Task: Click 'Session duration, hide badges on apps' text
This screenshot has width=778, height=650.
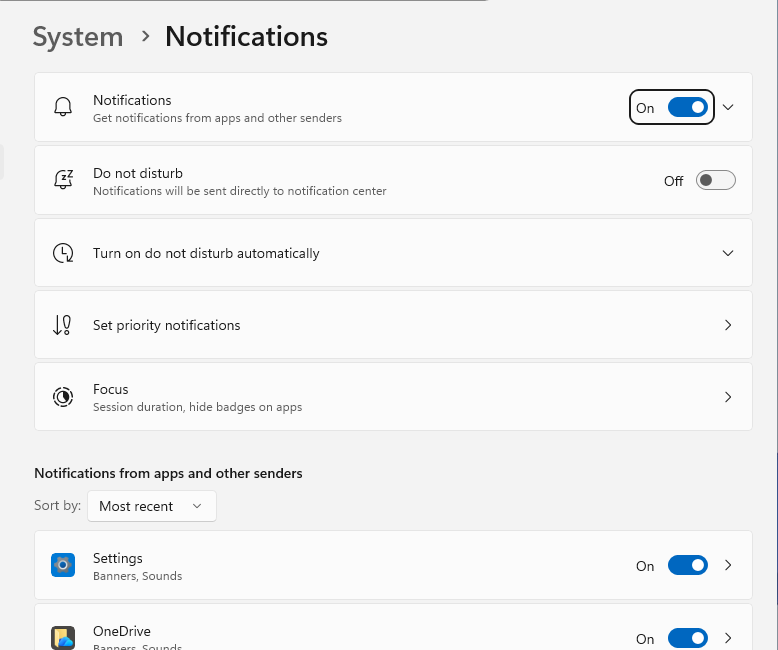Action: point(197,407)
